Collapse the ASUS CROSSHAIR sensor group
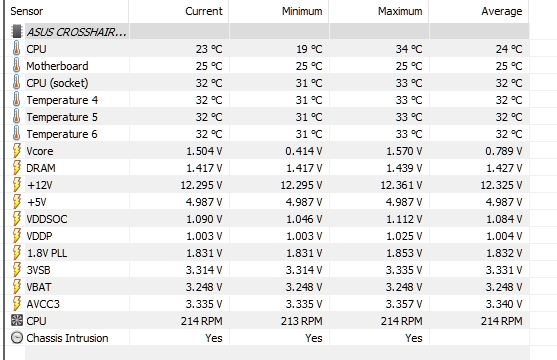 tap(77, 32)
